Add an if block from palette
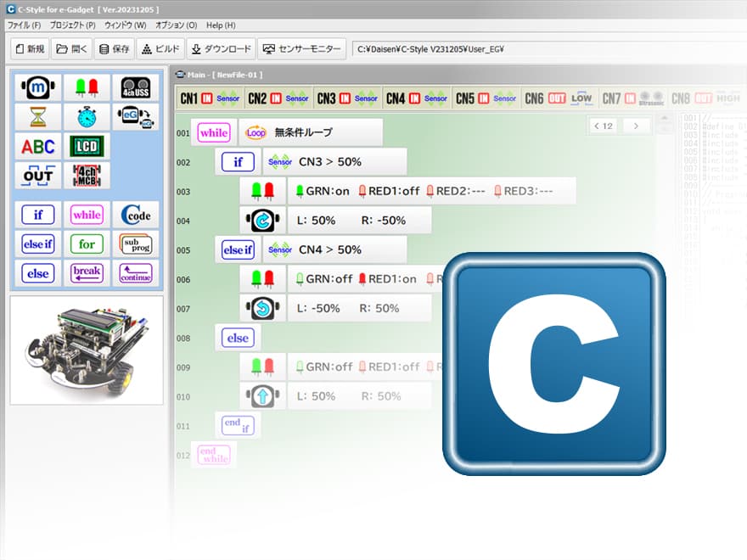747x560 pixels. coord(38,215)
